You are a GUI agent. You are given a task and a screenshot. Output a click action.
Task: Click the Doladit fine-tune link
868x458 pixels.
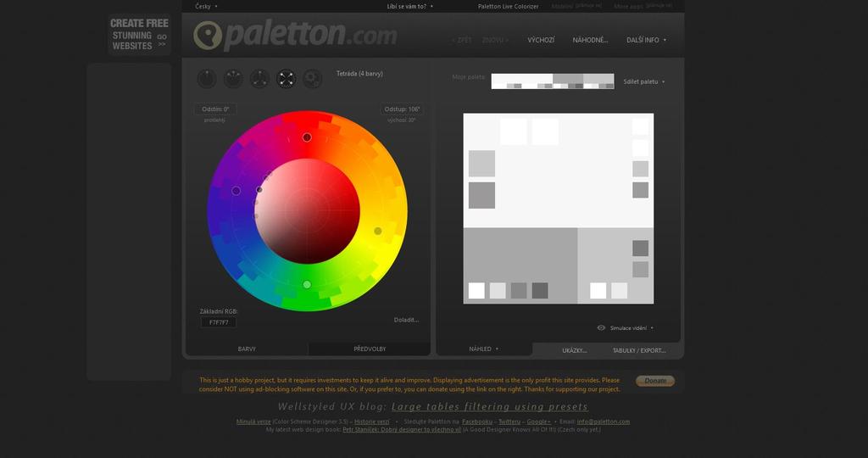(406, 320)
